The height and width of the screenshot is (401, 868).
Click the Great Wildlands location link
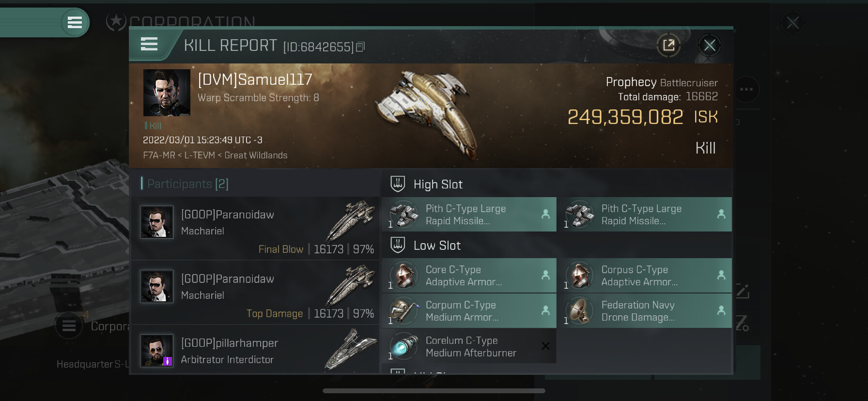256,155
